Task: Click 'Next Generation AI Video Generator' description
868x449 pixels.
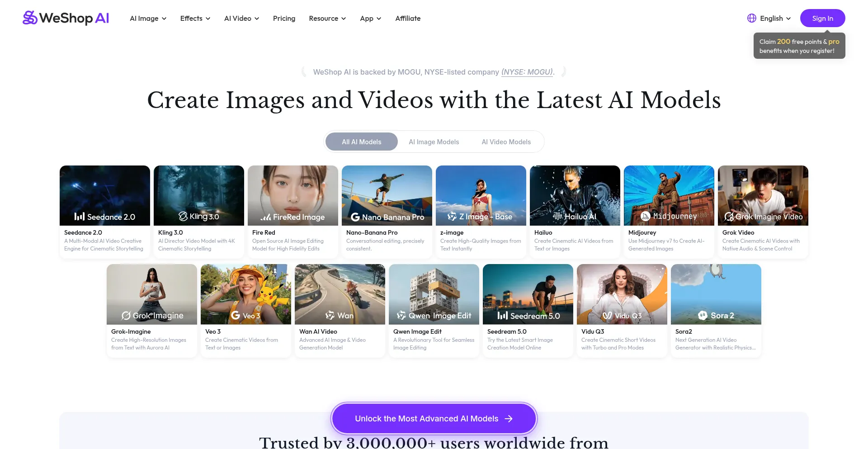Action: click(x=715, y=344)
